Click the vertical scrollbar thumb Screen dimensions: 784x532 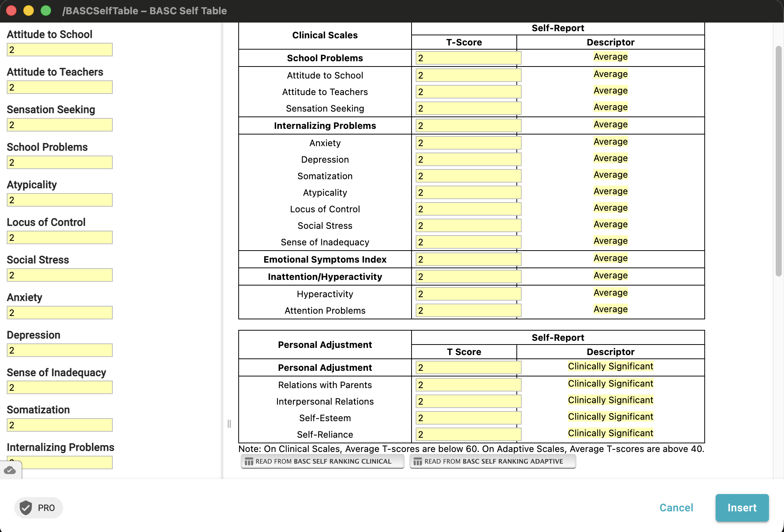point(778,161)
